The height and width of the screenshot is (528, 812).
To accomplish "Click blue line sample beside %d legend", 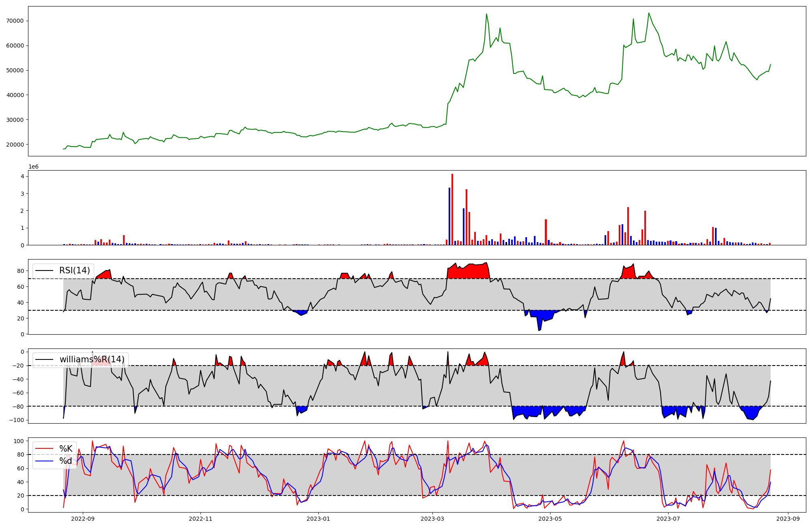I will 44,461.
